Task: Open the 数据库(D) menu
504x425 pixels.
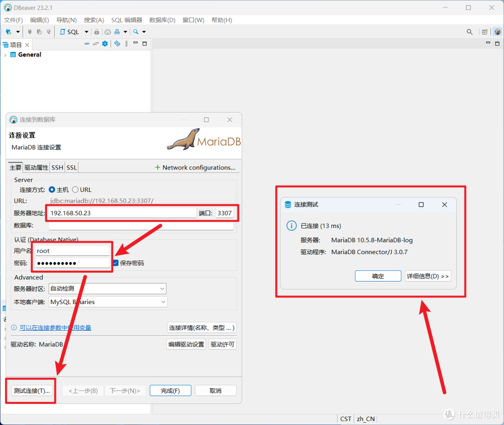Action: (162, 20)
